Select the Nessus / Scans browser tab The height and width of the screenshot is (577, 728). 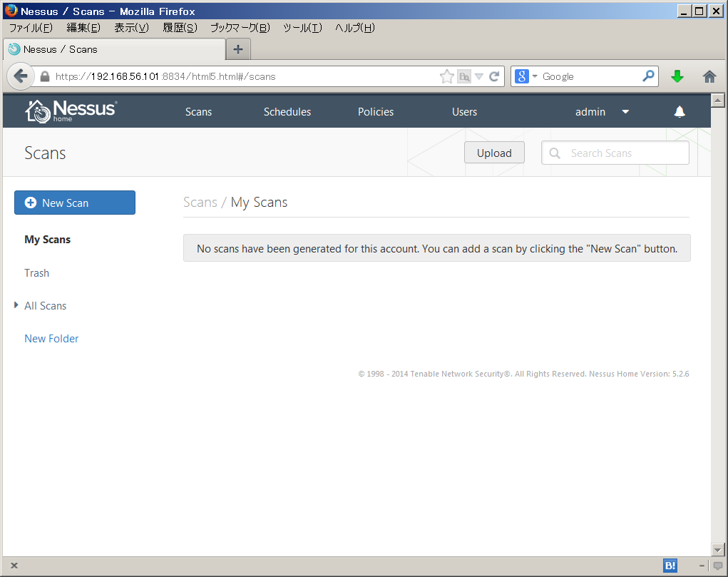(115, 49)
